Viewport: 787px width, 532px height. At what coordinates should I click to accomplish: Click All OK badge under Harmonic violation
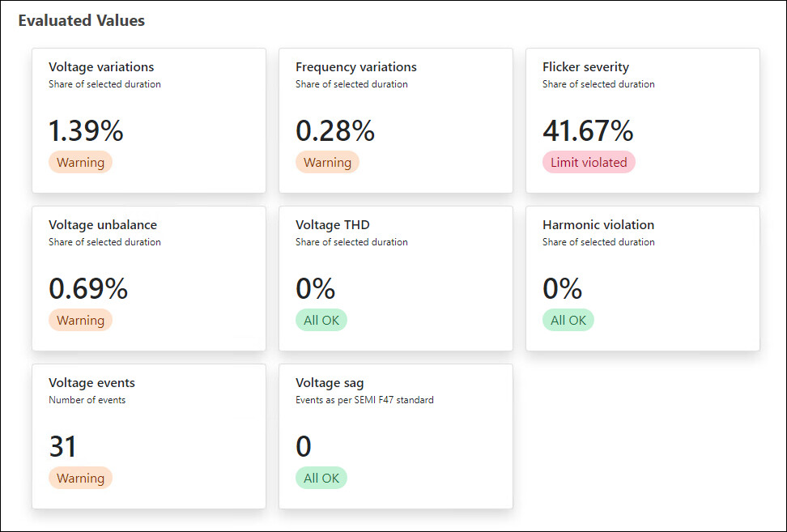(x=568, y=320)
